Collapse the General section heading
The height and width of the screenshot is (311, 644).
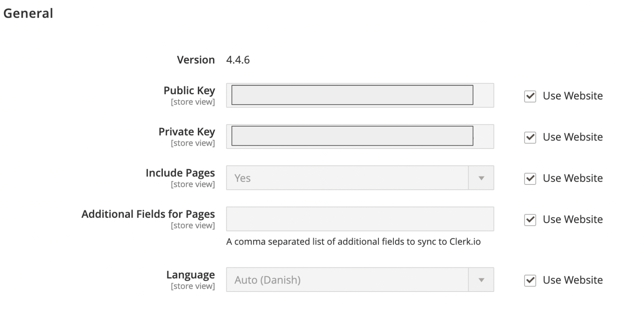28,14
